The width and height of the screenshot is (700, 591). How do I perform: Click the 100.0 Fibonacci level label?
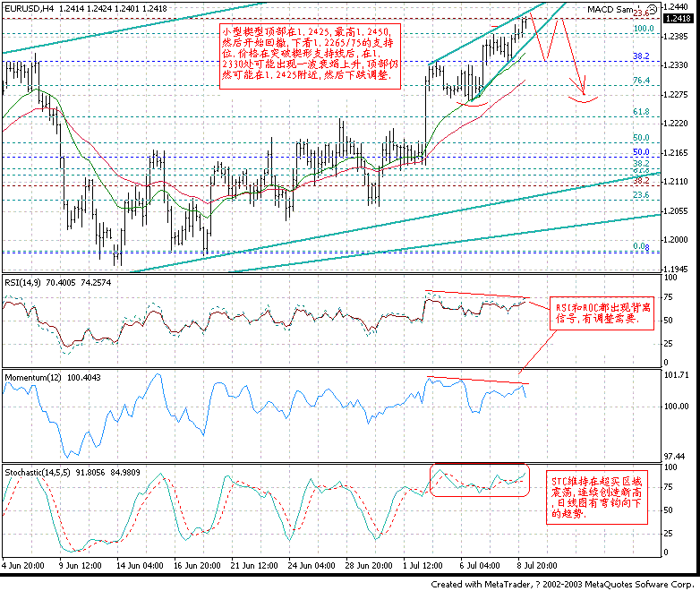pyautogui.click(x=644, y=29)
